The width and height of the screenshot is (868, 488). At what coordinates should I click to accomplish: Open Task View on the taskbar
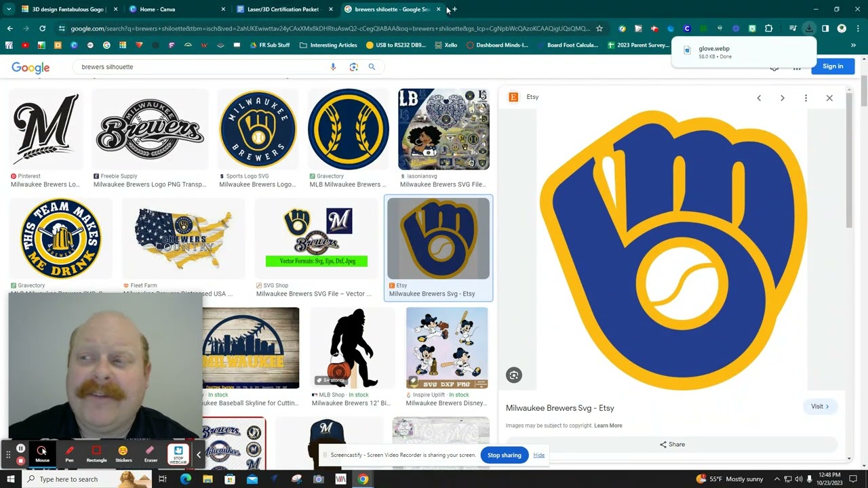pos(163,479)
